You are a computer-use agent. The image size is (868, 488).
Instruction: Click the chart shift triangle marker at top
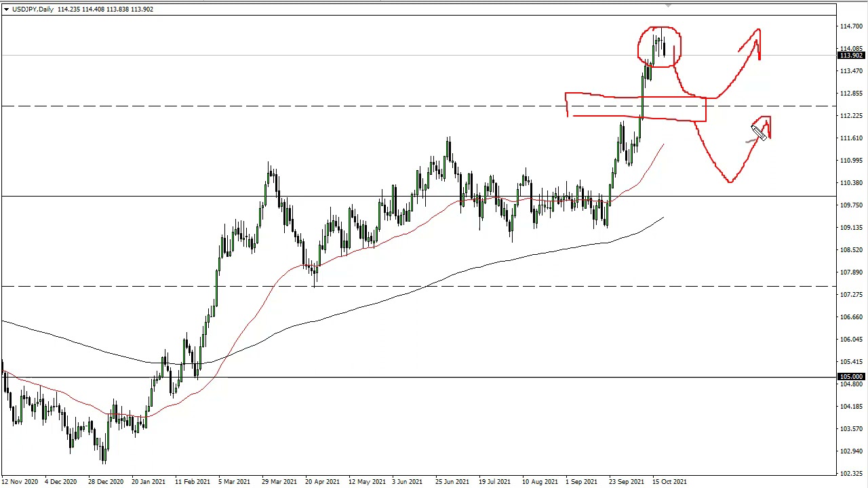pyautogui.click(x=668, y=6)
